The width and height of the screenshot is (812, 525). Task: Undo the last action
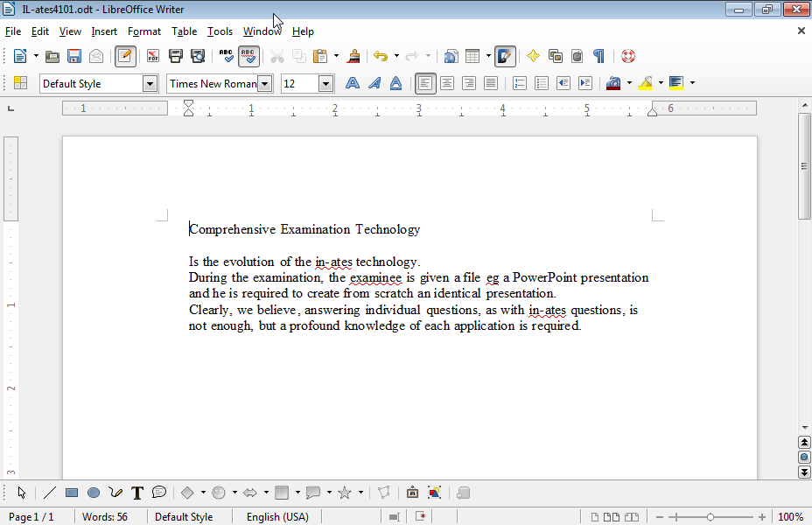[381, 56]
